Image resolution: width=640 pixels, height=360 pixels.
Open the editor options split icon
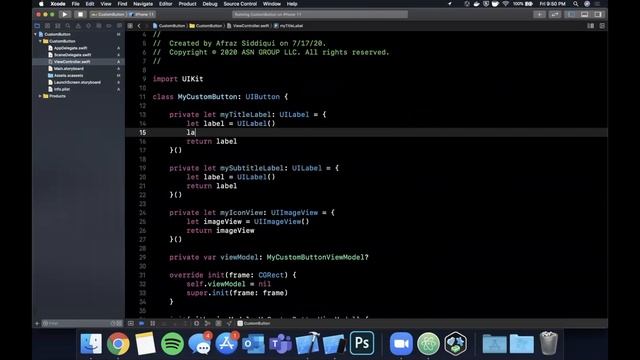tap(591, 26)
